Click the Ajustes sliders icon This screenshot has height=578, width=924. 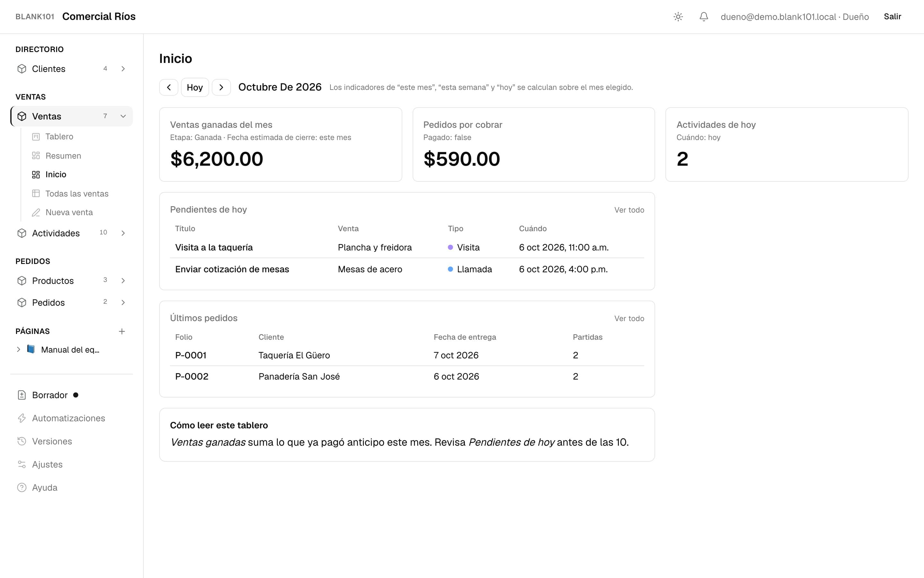pyautogui.click(x=22, y=464)
